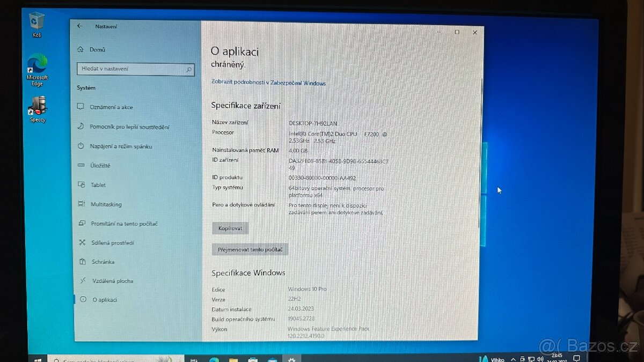Screen dimensions: 644x362
Task: Open Tablet settings page
Action: click(98, 184)
